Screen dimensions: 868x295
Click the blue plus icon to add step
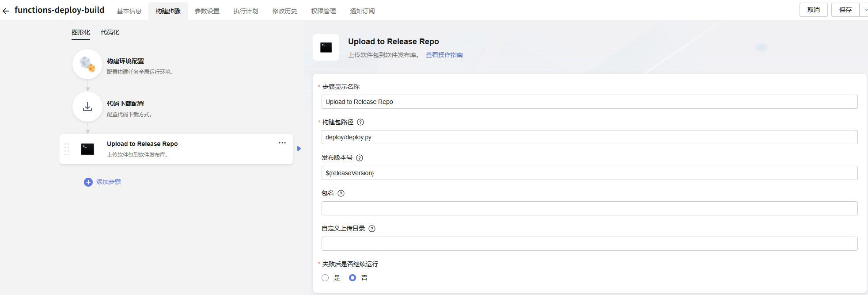coord(88,182)
